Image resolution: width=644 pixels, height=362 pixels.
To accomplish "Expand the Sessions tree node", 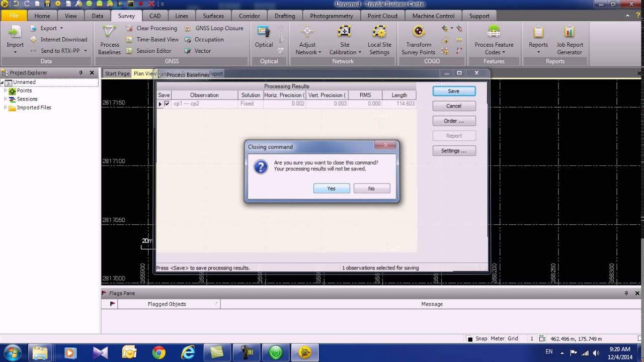I will pyautogui.click(x=6, y=99).
